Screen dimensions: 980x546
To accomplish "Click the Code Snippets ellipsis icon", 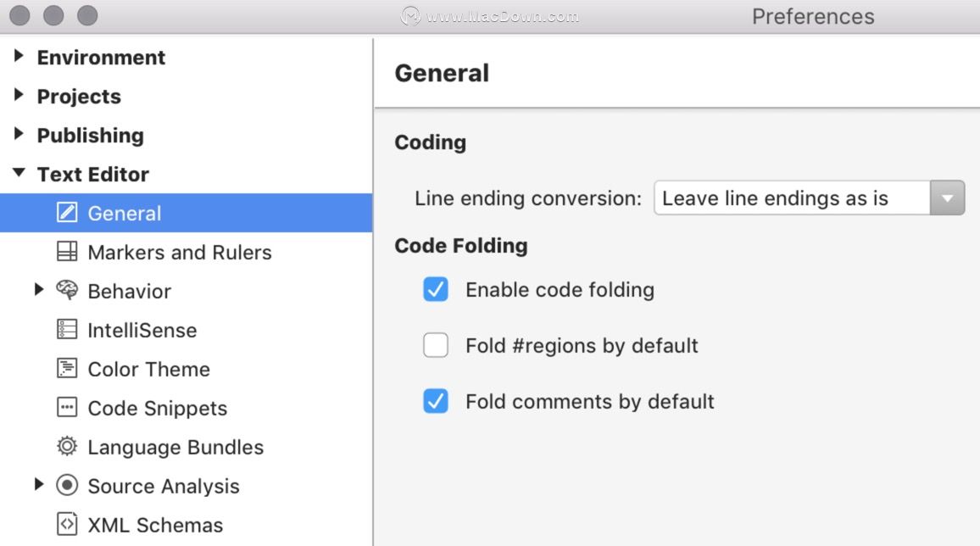I will click(x=67, y=407).
